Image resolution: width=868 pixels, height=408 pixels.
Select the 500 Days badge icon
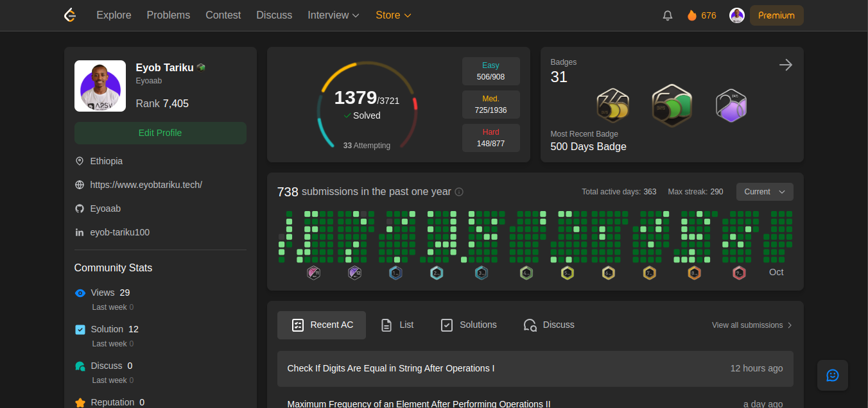pos(672,105)
